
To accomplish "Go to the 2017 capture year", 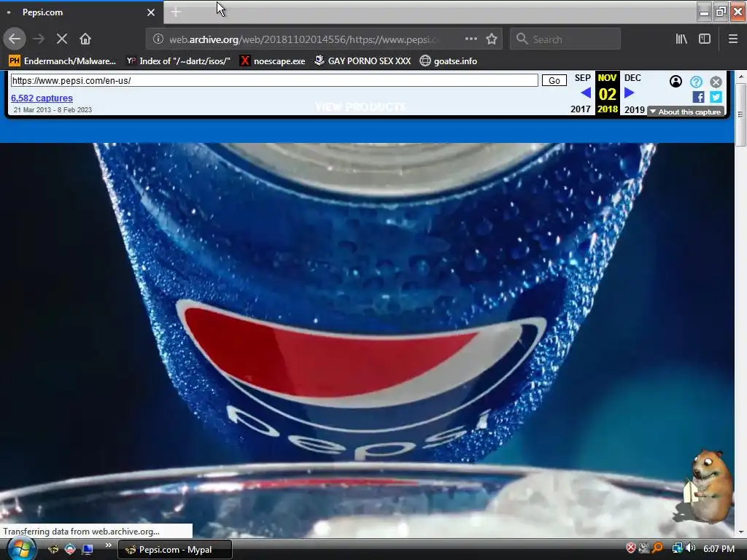I will click(x=581, y=109).
